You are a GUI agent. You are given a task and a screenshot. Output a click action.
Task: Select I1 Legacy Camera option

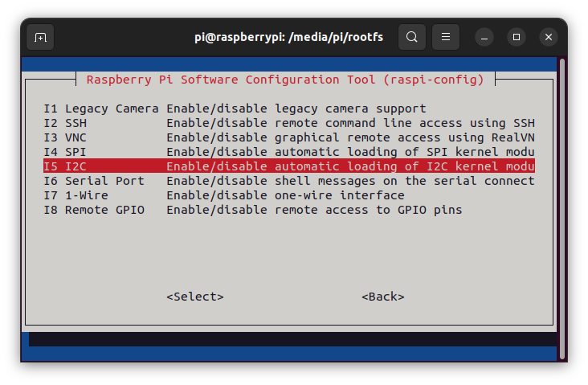pos(288,109)
